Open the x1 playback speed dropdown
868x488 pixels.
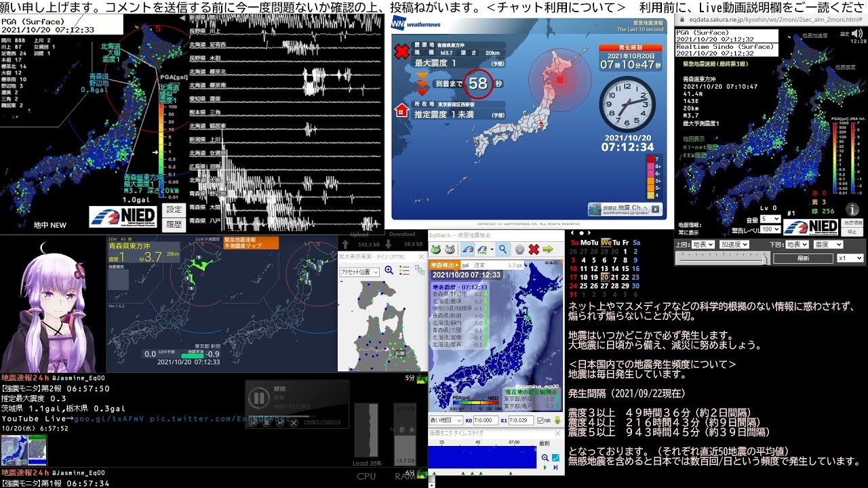850,258
